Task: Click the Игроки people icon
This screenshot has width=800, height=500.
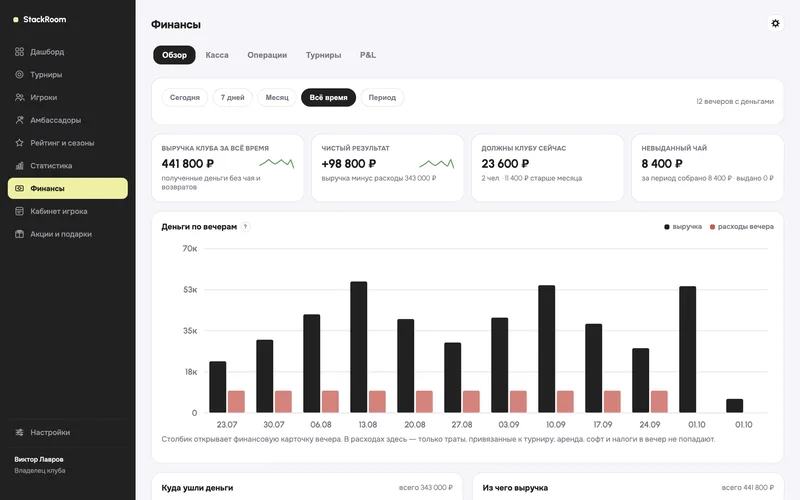Action: point(19,97)
